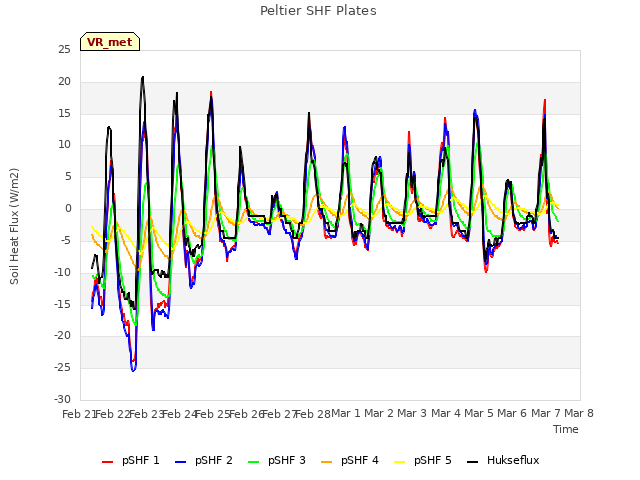
Task: Click the black Hukseflux legend swatch
Action: 473,462
